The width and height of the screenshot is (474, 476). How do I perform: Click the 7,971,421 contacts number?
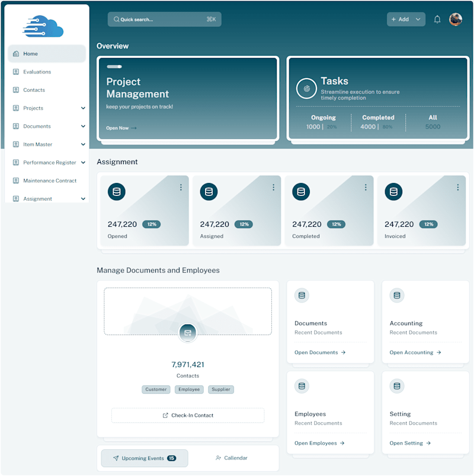[x=188, y=365]
